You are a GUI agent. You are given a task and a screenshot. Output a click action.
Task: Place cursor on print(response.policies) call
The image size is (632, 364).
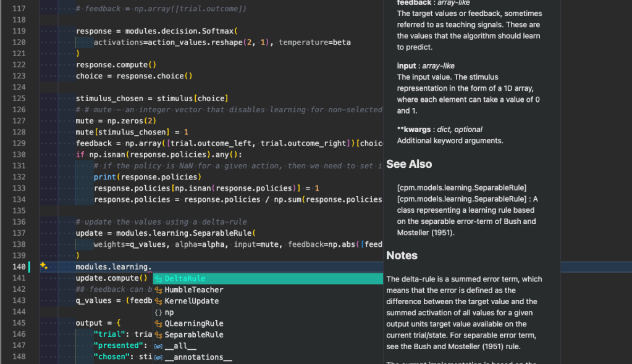tap(143, 177)
